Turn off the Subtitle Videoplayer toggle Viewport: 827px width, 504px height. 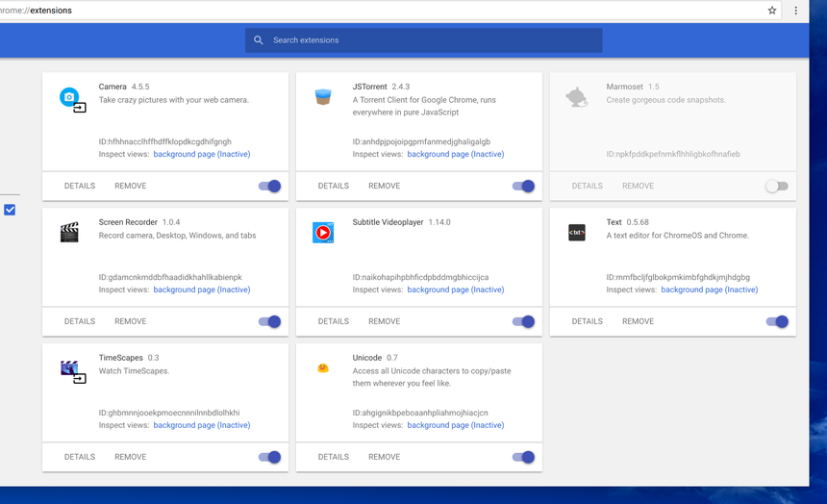[523, 321]
